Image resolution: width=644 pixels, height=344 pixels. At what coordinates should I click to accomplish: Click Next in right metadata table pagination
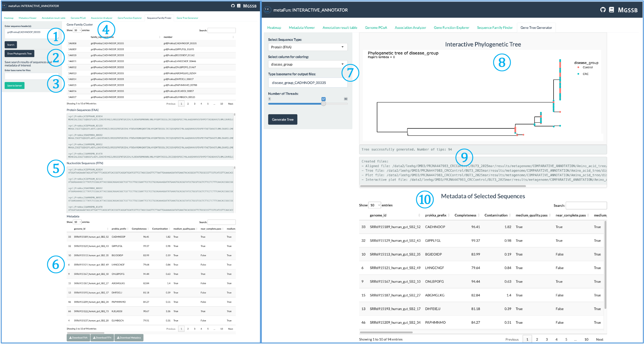[x=600, y=339]
